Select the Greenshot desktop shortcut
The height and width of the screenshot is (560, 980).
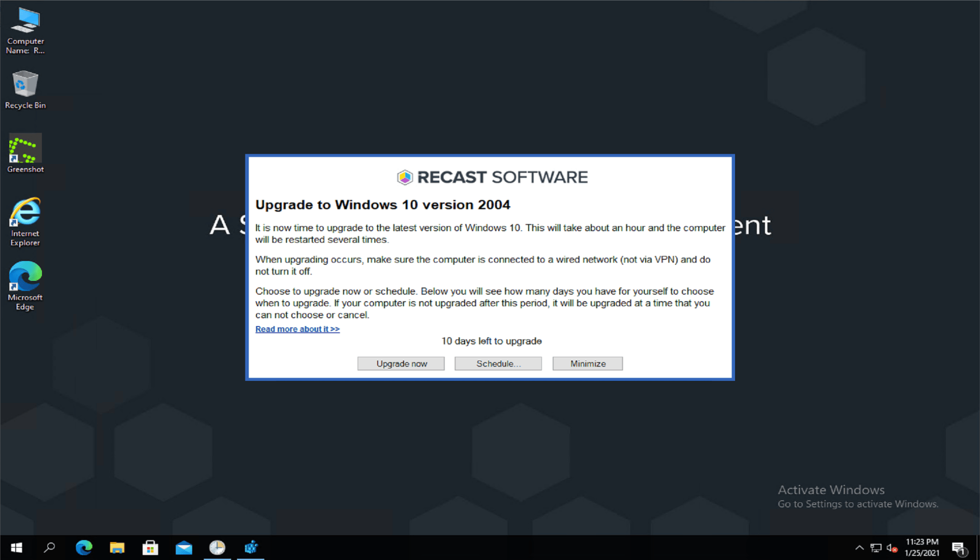(25, 153)
